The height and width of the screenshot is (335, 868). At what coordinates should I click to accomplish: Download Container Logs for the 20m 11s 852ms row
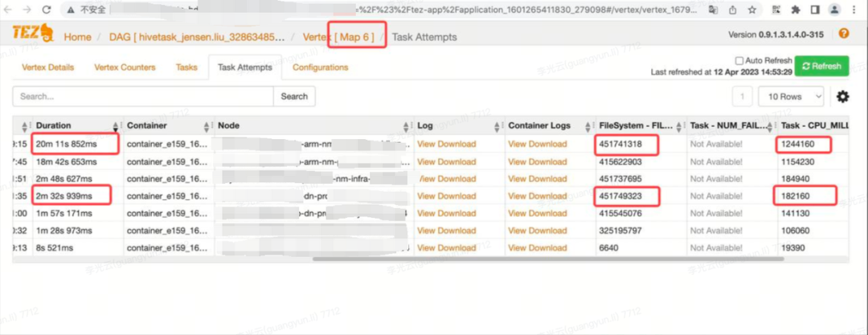pos(548,144)
